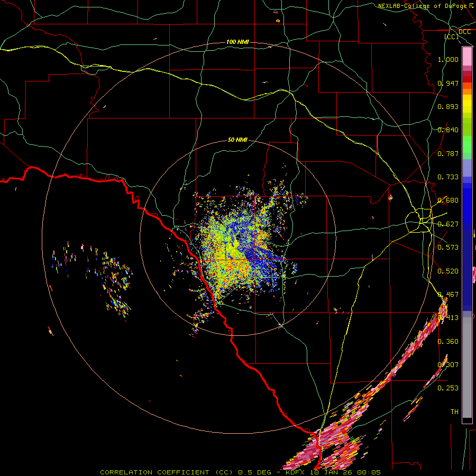Click the 0.787 scale value
Screen dimensions: 476x476
pos(448,153)
